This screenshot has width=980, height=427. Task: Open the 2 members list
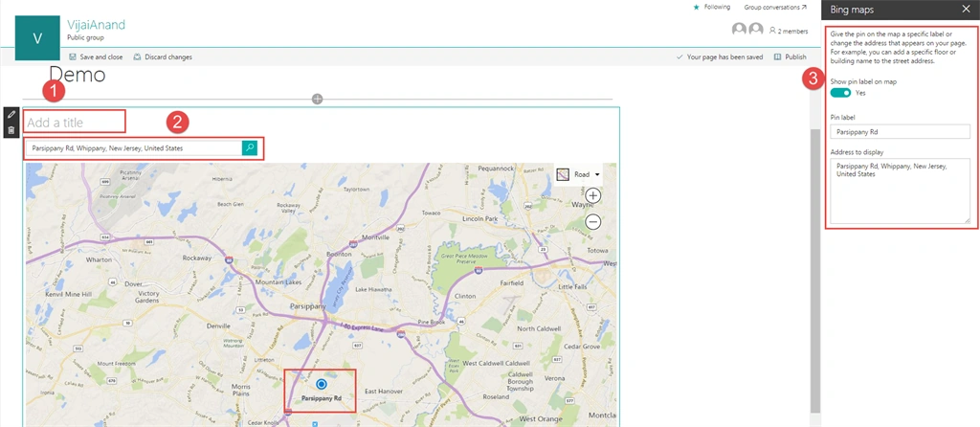click(x=789, y=30)
